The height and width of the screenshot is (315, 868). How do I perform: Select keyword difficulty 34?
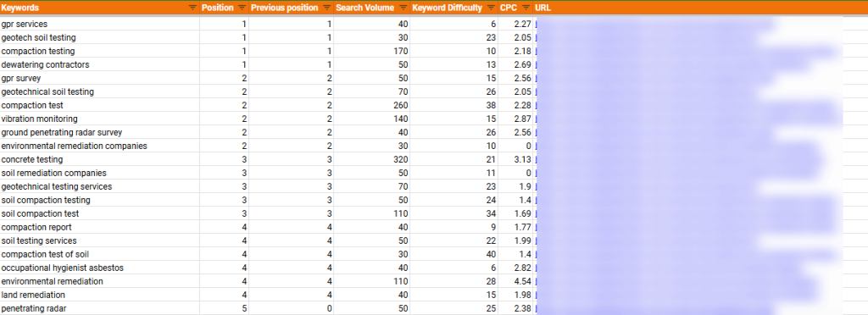(454, 214)
